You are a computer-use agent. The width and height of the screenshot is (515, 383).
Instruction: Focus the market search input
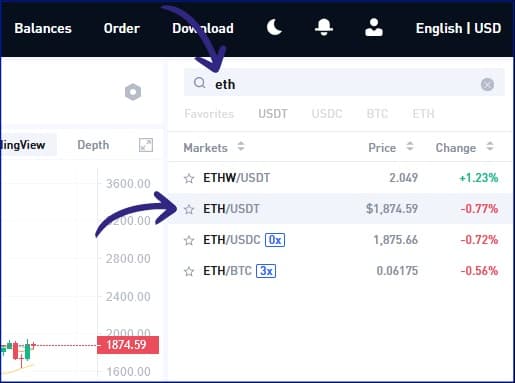344,83
